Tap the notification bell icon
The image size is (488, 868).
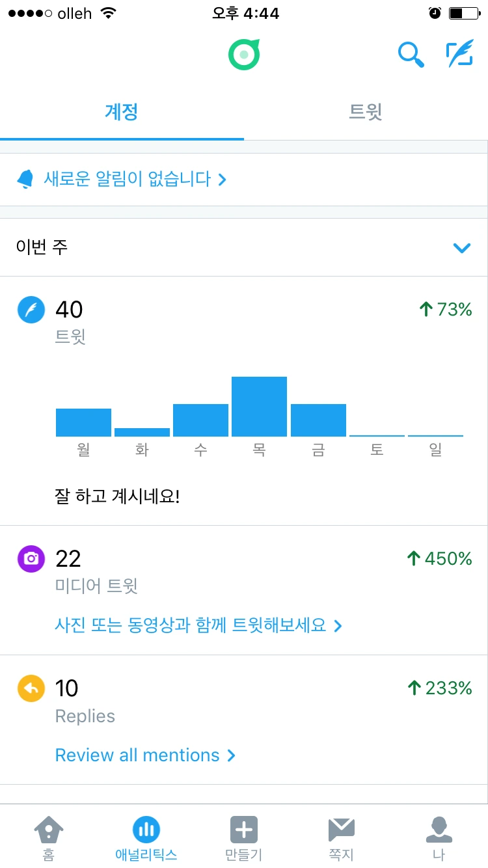tap(25, 179)
